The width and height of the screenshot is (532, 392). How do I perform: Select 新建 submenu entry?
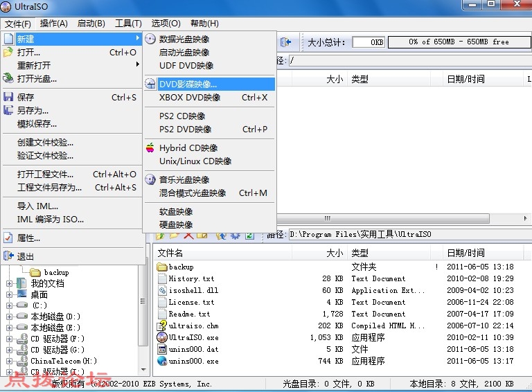pyautogui.click(x=72, y=39)
